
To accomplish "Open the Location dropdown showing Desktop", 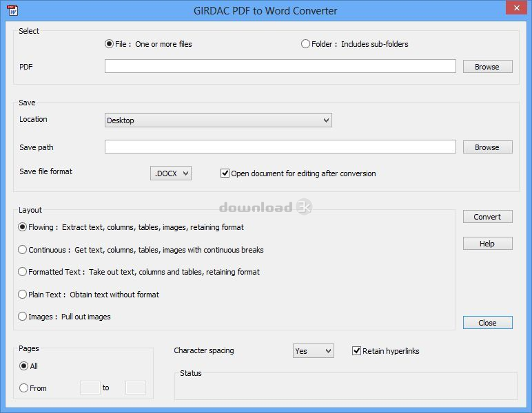I will click(218, 120).
